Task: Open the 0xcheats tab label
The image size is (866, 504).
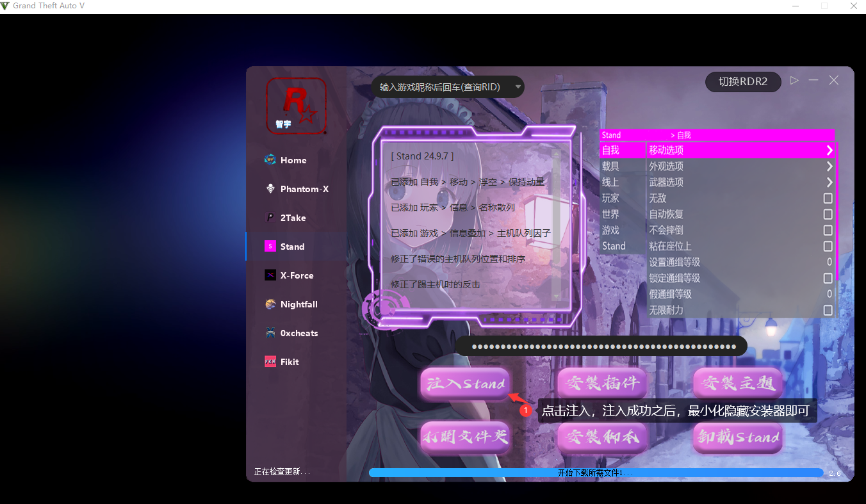Action: point(299,333)
